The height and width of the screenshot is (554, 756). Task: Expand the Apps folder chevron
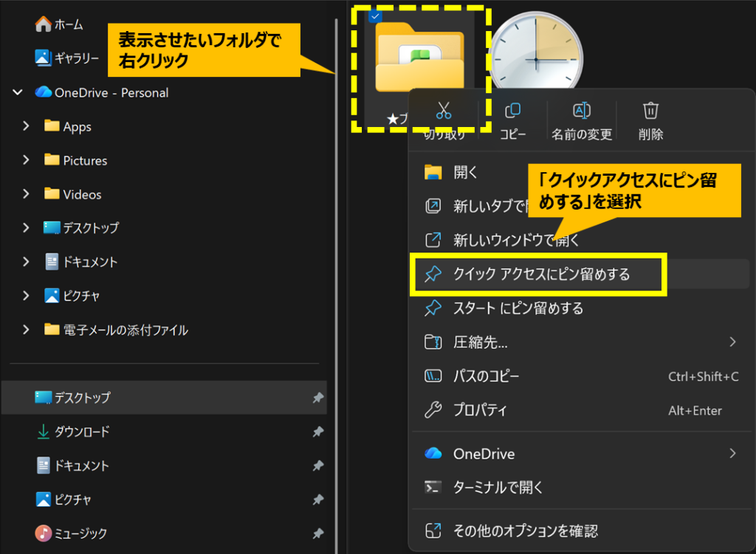coord(26,126)
